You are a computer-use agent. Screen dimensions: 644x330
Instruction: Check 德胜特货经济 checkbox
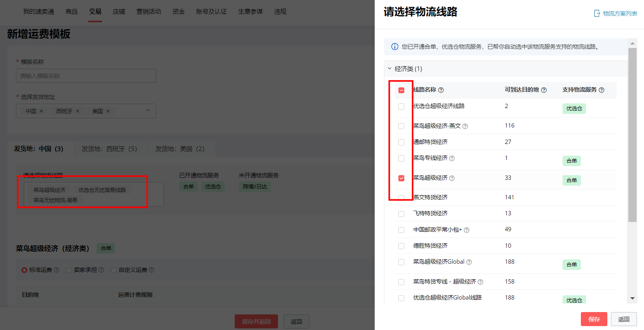pos(401,246)
